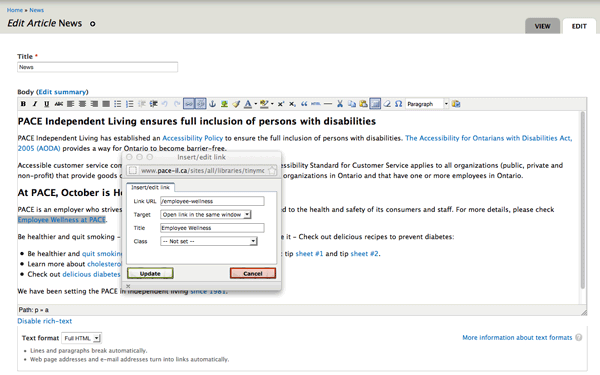Click the dialog address bar URL
The width and height of the screenshot is (600, 375).
[202, 170]
